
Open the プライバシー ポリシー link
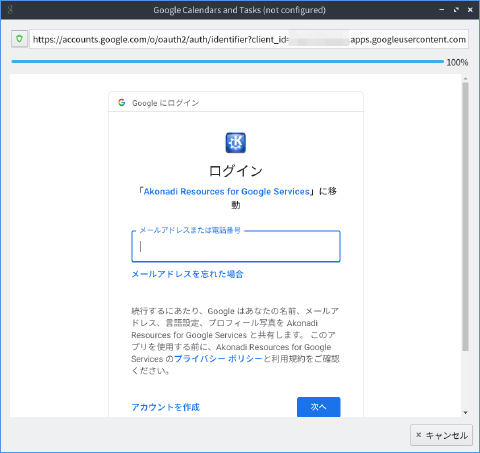pyautogui.click(x=218, y=359)
